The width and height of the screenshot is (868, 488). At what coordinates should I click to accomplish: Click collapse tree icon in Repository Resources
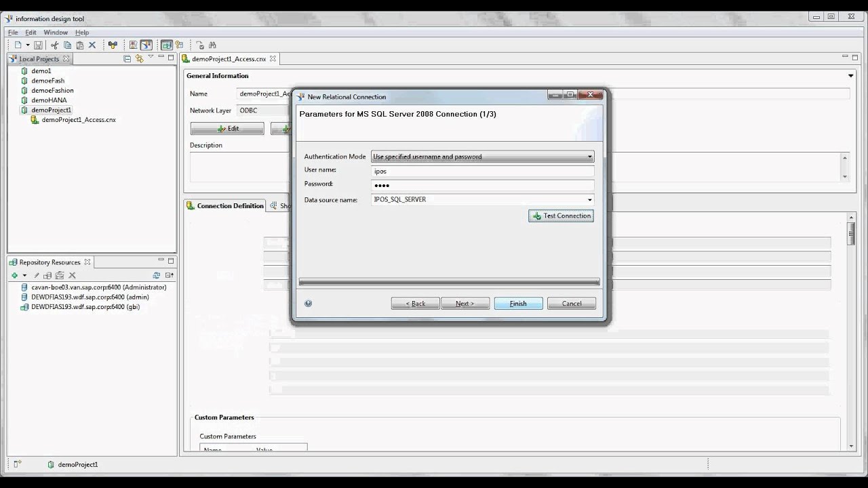click(x=169, y=275)
